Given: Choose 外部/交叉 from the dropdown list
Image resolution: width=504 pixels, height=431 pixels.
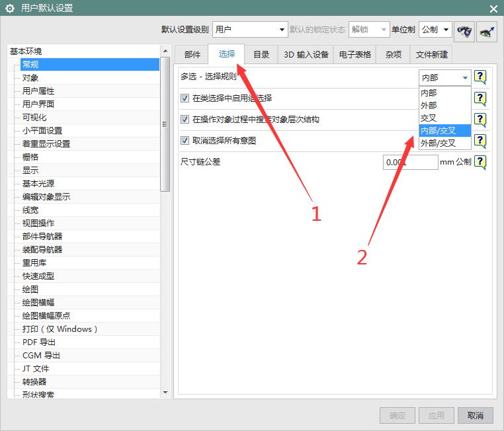Looking at the screenshot, I should coord(445,143).
